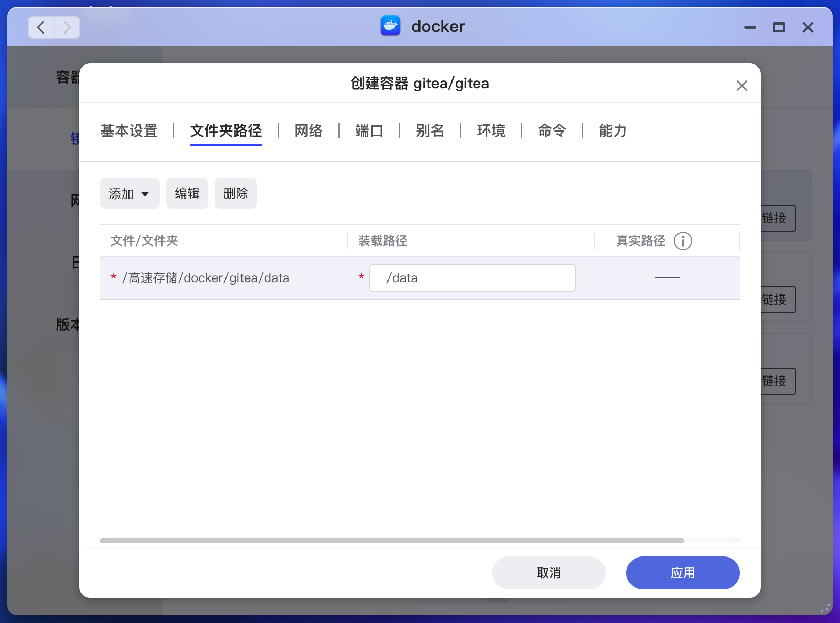Switch to the 能力 tab

pos(613,131)
